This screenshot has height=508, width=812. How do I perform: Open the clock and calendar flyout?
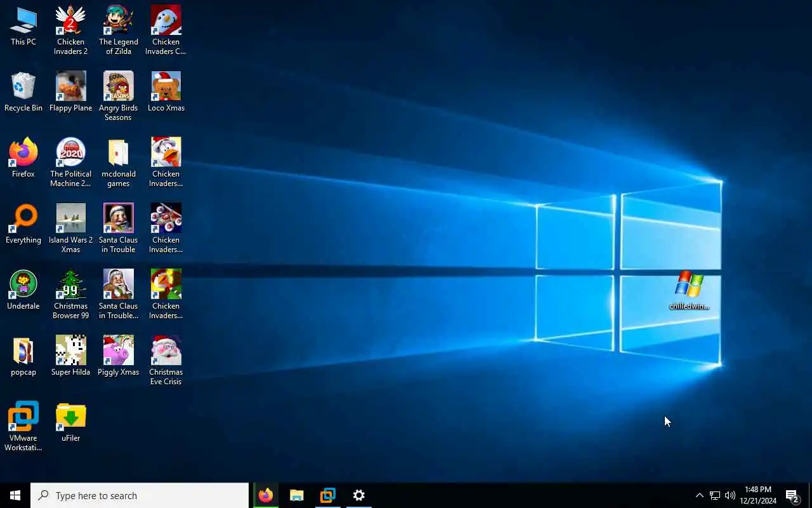point(758,495)
